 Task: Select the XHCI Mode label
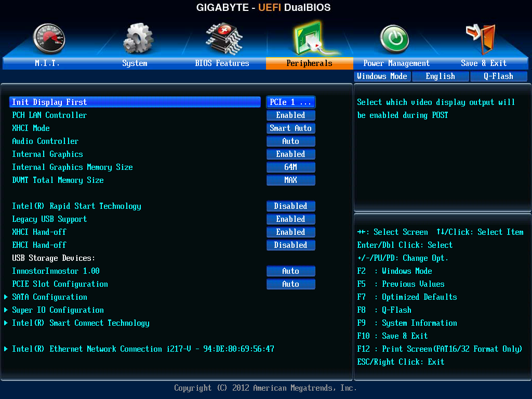coord(31,128)
